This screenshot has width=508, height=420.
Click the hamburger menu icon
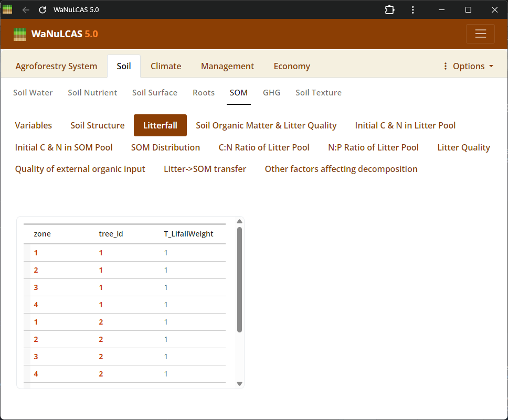point(480,34)
